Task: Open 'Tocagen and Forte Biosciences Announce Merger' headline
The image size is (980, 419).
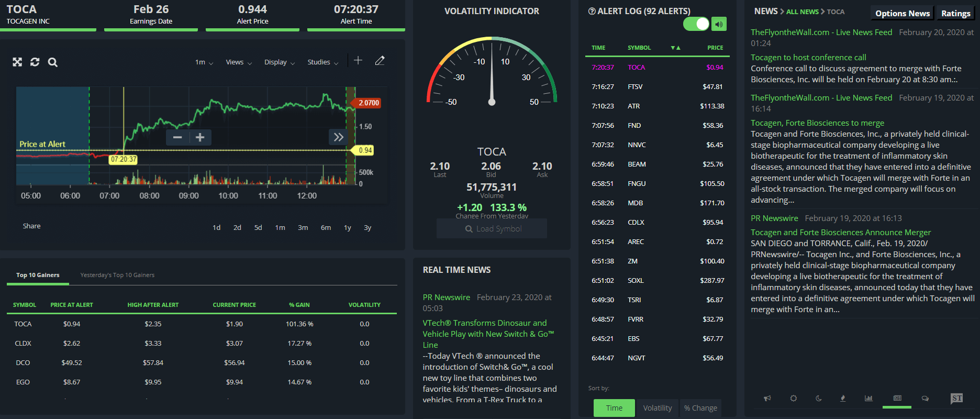Action: [x=841, y=233]
